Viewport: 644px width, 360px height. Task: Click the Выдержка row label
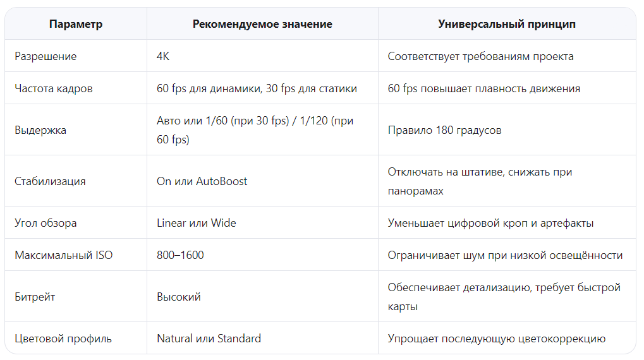point(40,130)
